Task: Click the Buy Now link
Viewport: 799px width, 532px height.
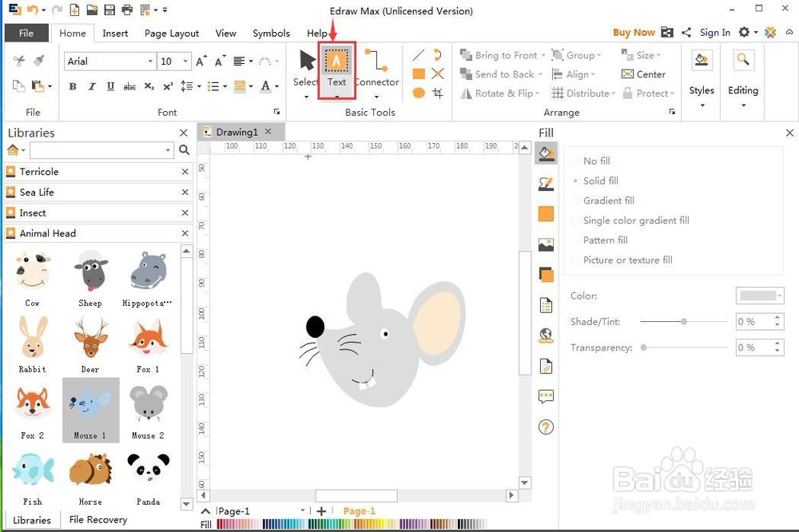Action: click(634, 33)
